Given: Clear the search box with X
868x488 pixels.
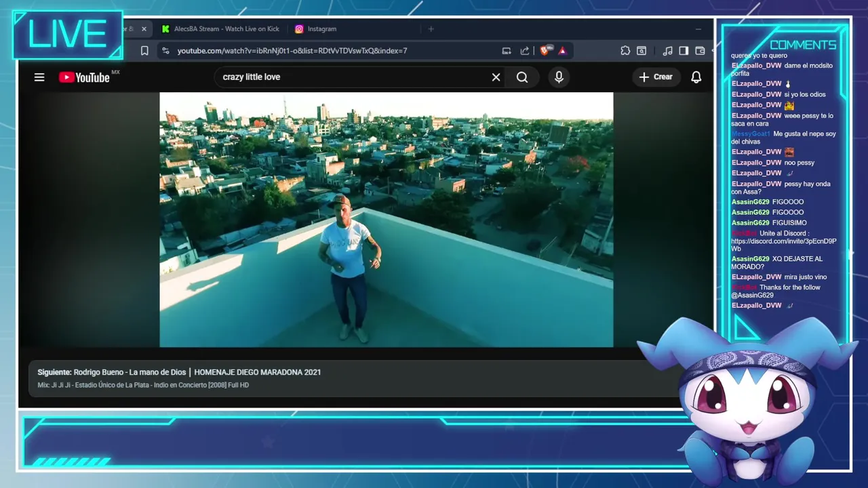Looking at the screenshot, I should tap(496, 77).
